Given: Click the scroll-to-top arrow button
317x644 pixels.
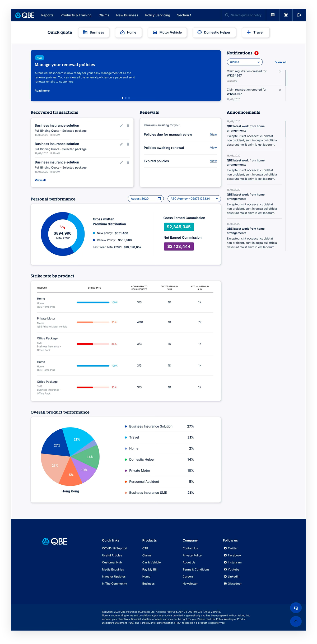Looking at the screenshot, I should click(x=296, y=622).
